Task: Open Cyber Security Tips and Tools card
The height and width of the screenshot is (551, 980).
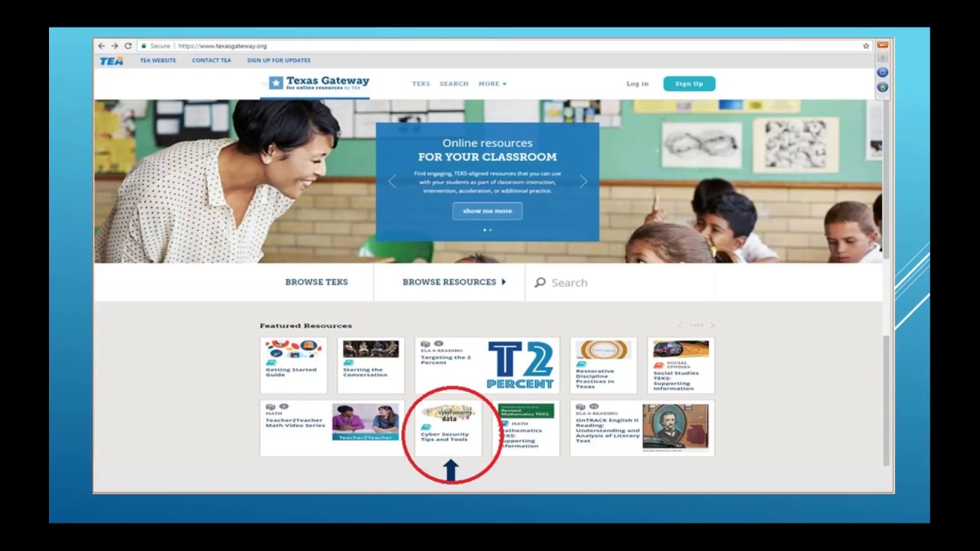Action: (449, 429)
